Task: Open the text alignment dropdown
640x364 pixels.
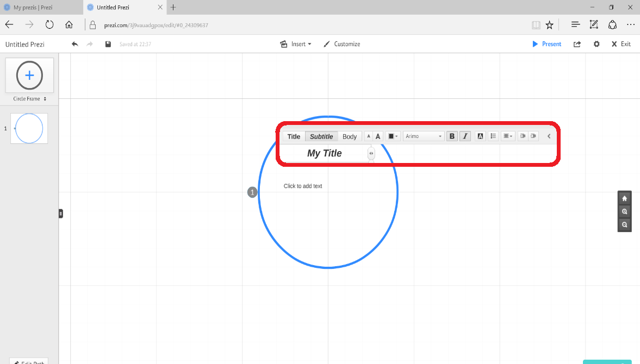Action: (x=507, y=136)
